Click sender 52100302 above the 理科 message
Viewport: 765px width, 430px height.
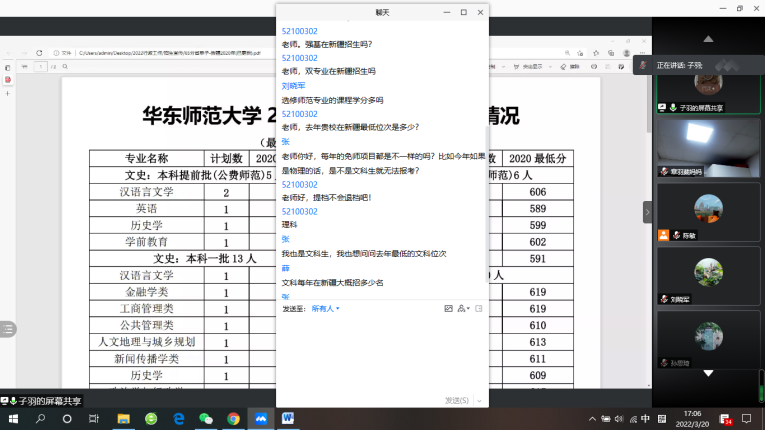[x=300, y=211]
